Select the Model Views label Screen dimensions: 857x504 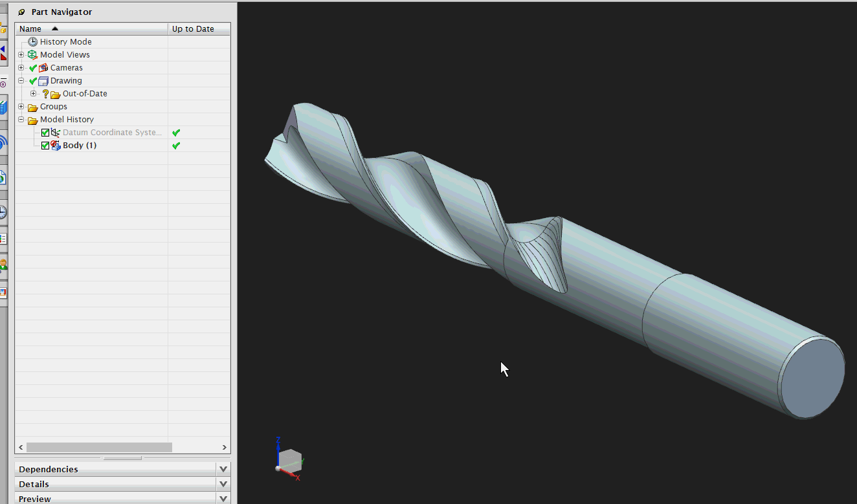(x=65, y=55)
